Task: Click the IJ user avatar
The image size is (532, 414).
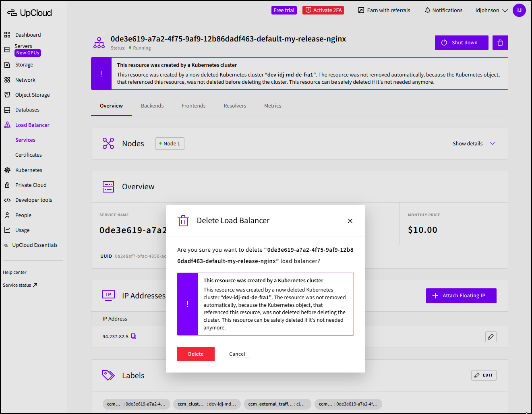Action: [x=519, y=10]
